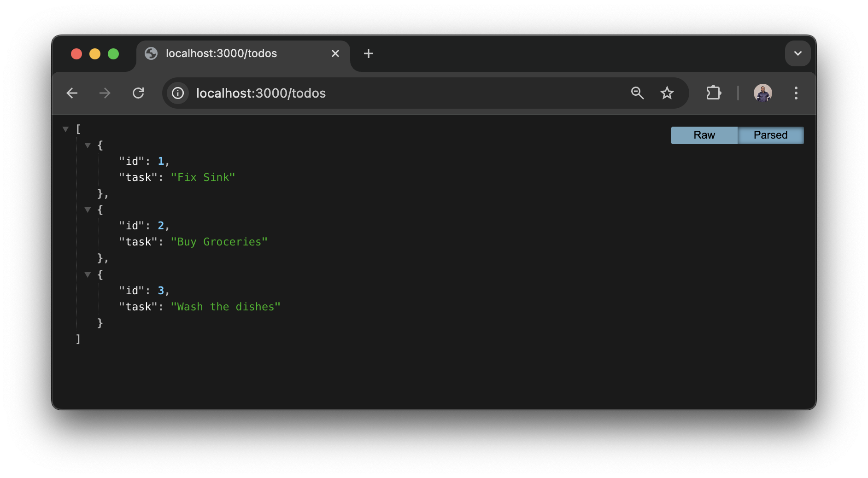Open the zoom search icon in toolbar
This screenshot has height=478, width=868.
click(637, 93)
